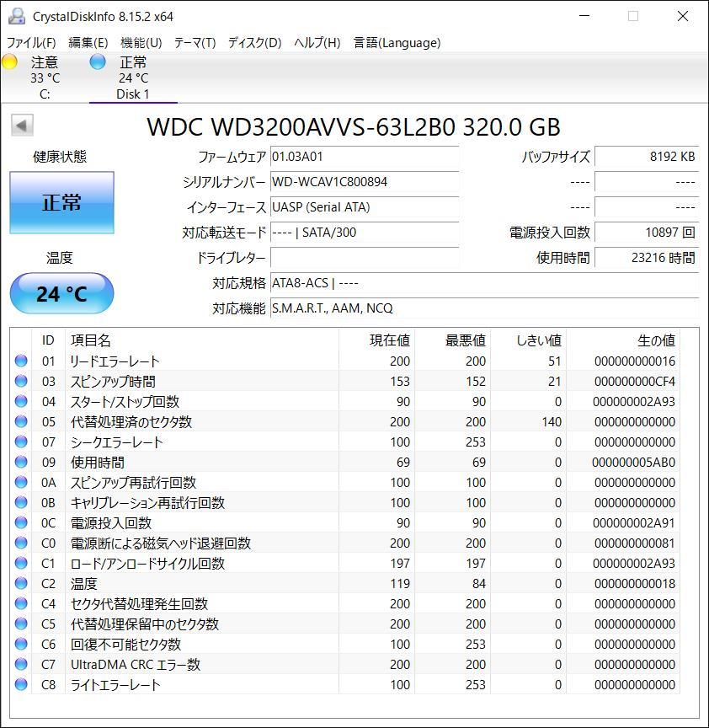Click the status dot for セクタ代替処理発生回数 row
709x728 pixels.
click(x=21, y=603)
